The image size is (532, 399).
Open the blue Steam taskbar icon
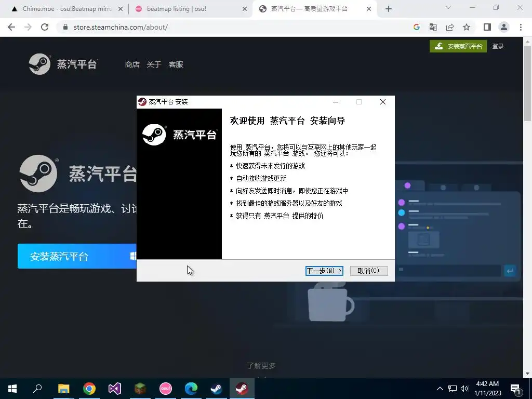(x=217, y=389)
